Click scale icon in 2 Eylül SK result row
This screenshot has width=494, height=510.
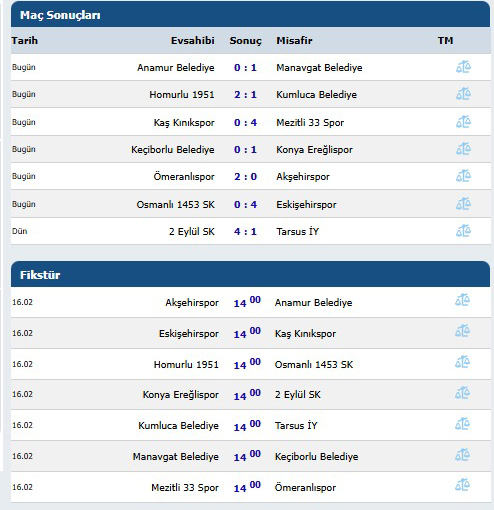[x=463, y=231]
